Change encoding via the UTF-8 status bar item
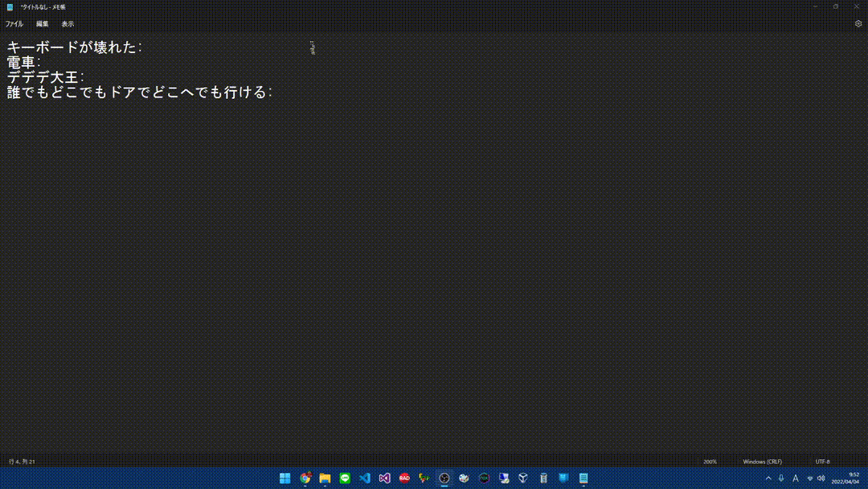The width and height of the screenshot is (868, 489). point(821,461)
